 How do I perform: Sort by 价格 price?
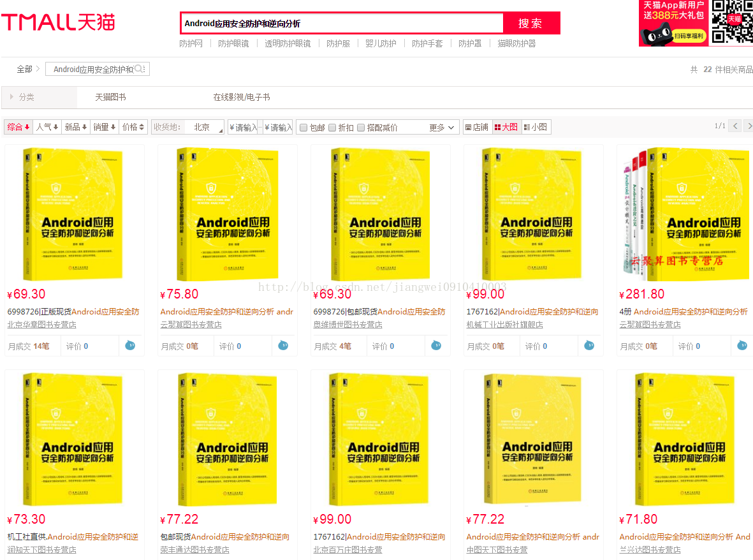(x=133, y=128)
